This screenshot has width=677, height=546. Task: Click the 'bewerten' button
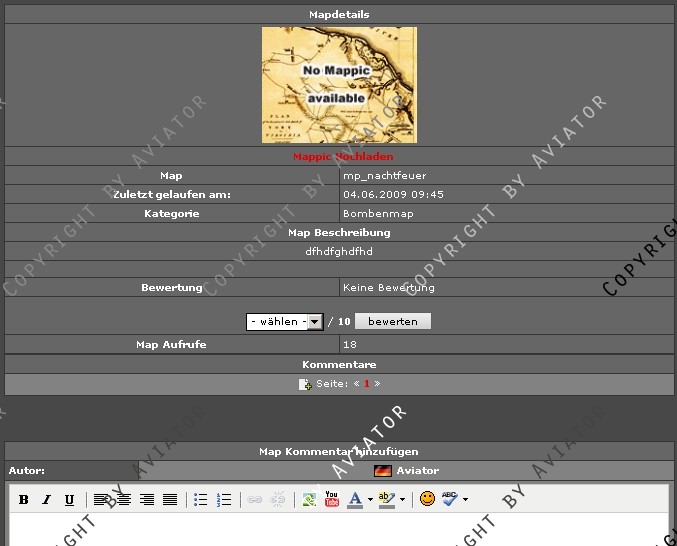[x=392, y=322]
